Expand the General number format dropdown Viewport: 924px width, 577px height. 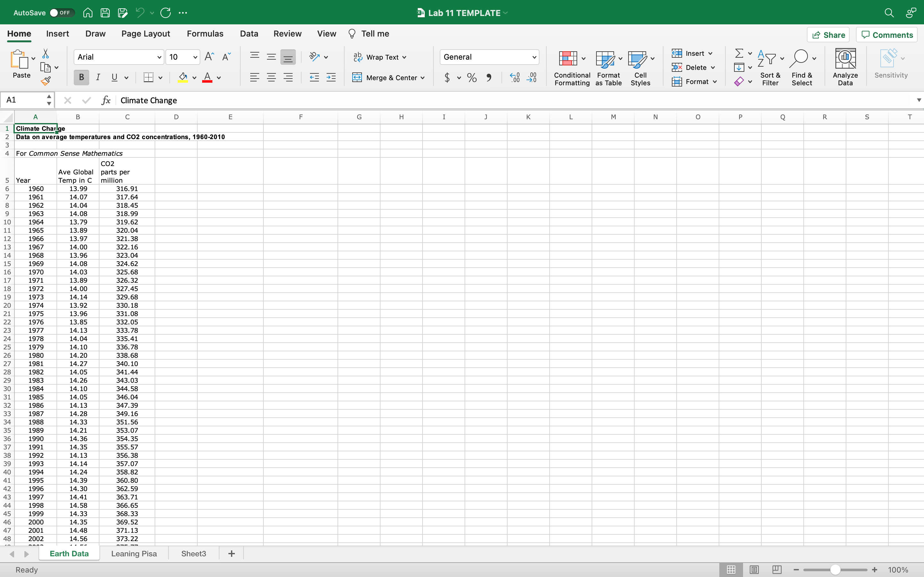(x=534, y=57)
